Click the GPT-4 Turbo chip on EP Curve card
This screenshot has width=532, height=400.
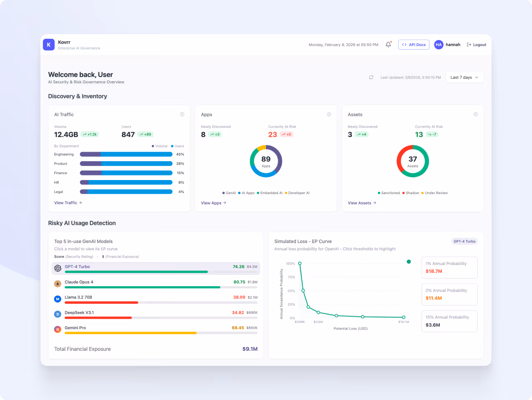(x=464, y=241)
